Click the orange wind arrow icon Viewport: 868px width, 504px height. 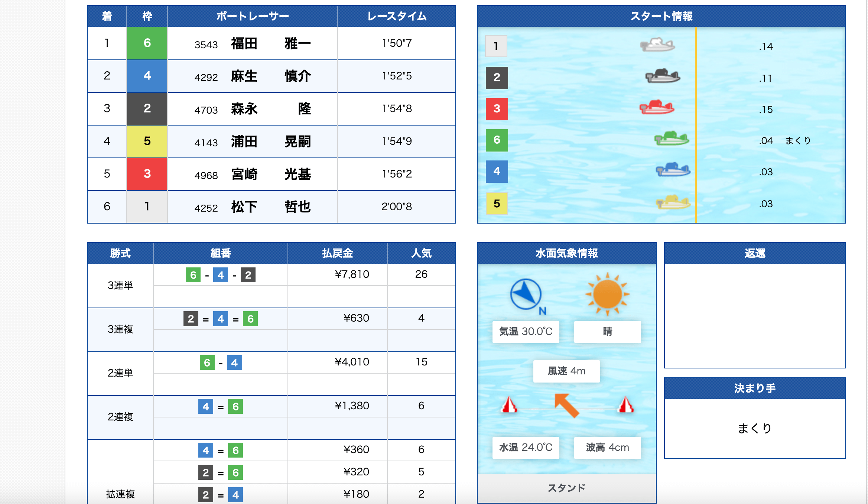tap(566, 405)
